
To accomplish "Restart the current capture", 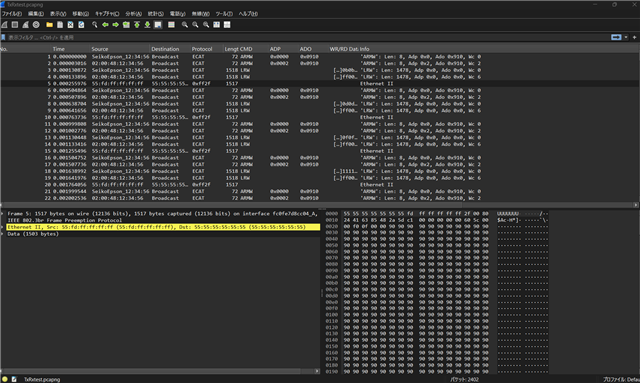I will pos(25,25).
